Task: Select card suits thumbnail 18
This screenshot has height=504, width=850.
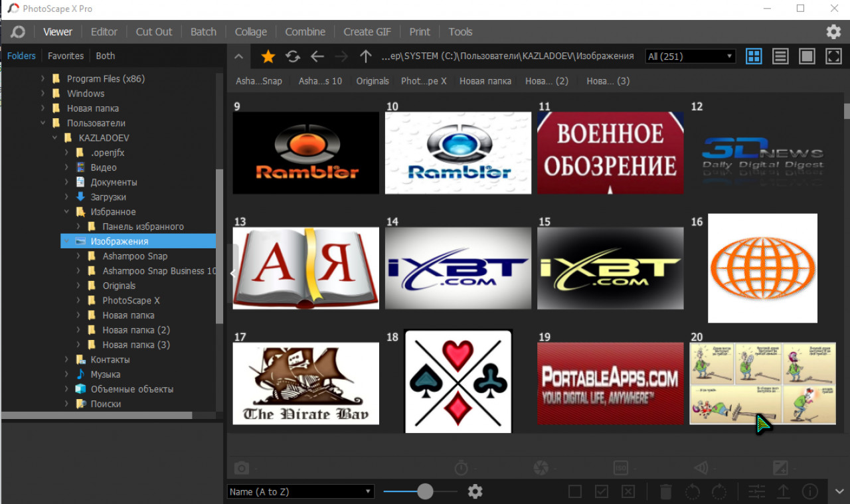Action: [x=458, y=381]
